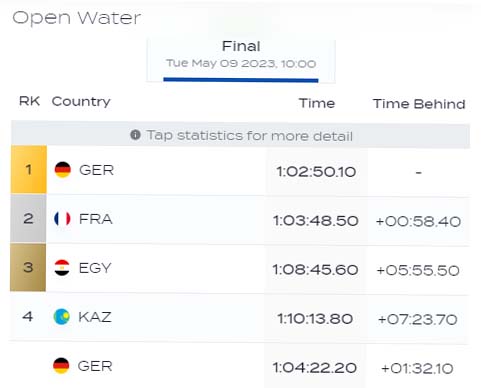
Task: Click the Egypt flag icon
Action: click(62, 268)
